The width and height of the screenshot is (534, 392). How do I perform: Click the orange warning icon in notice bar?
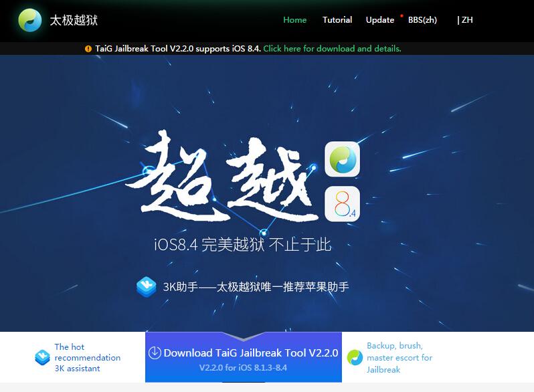point(88,49)
